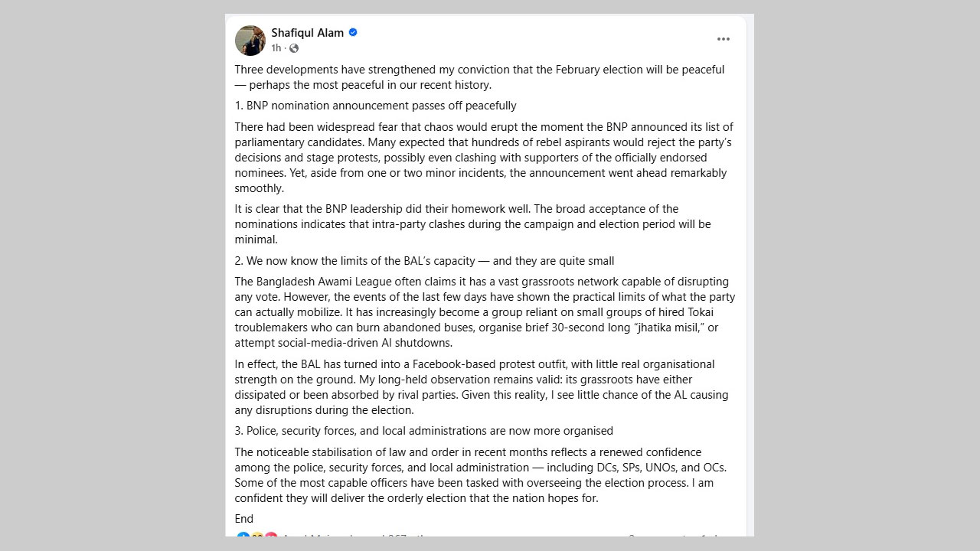Click the heading about BNP nomination announcement

(375, 106)
